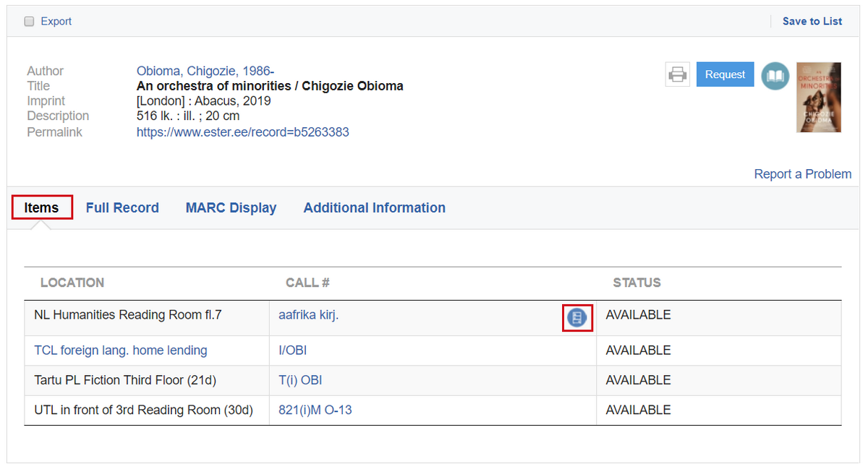868x469 pixels.
Task: Open the MARC Display tab
Action: click(231, 207)
